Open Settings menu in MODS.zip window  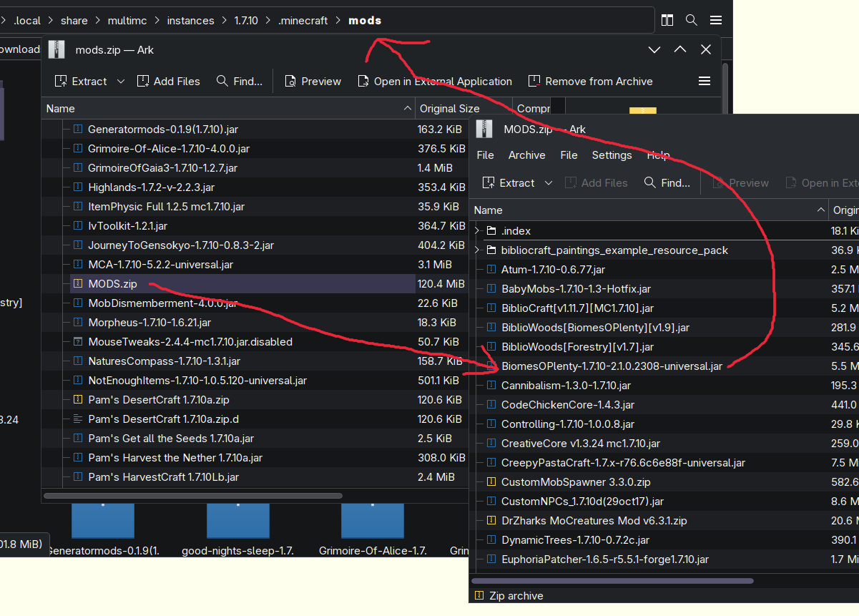pyautogui.click(x=612, y=155)
